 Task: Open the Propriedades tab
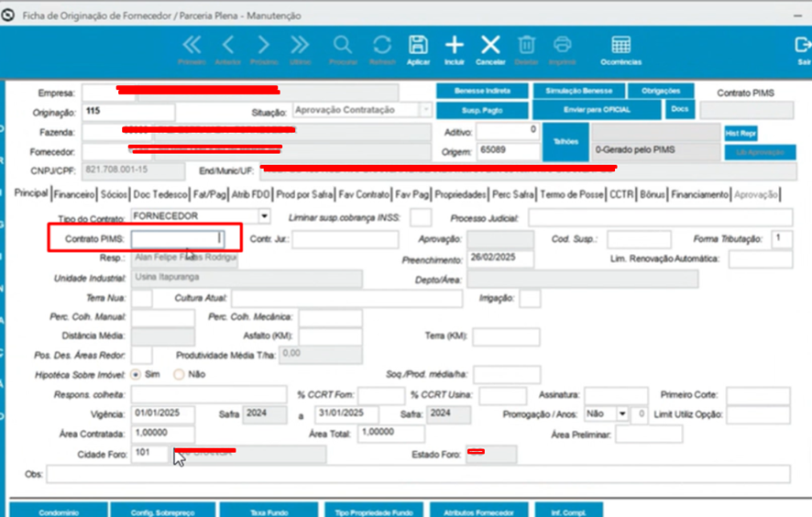click(460, 194)
